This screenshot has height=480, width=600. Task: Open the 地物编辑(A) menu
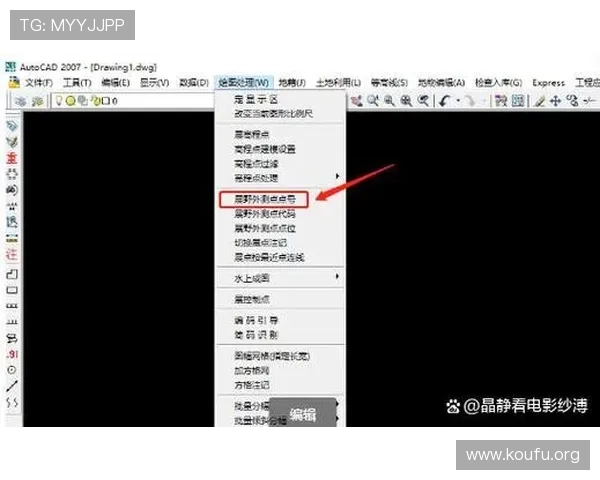(441, 82)
